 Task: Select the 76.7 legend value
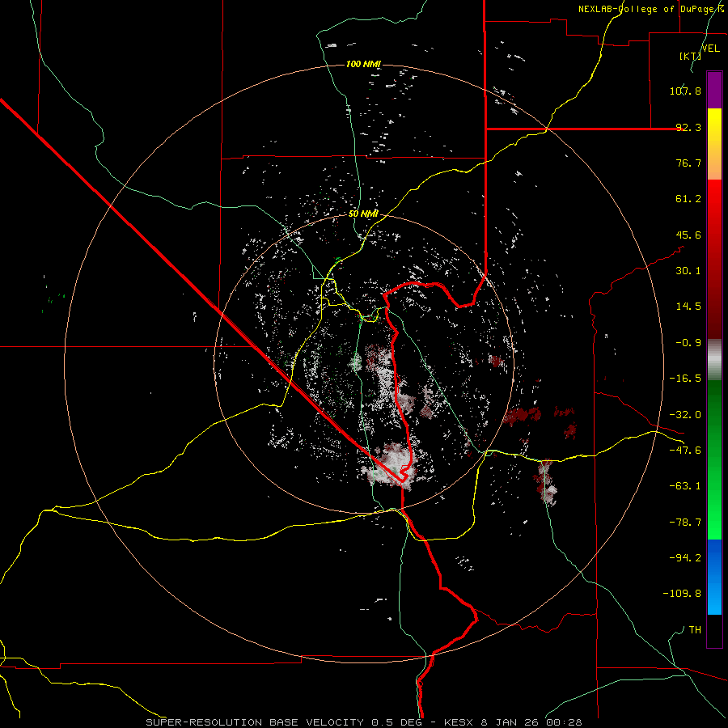(x=688, y=163)
